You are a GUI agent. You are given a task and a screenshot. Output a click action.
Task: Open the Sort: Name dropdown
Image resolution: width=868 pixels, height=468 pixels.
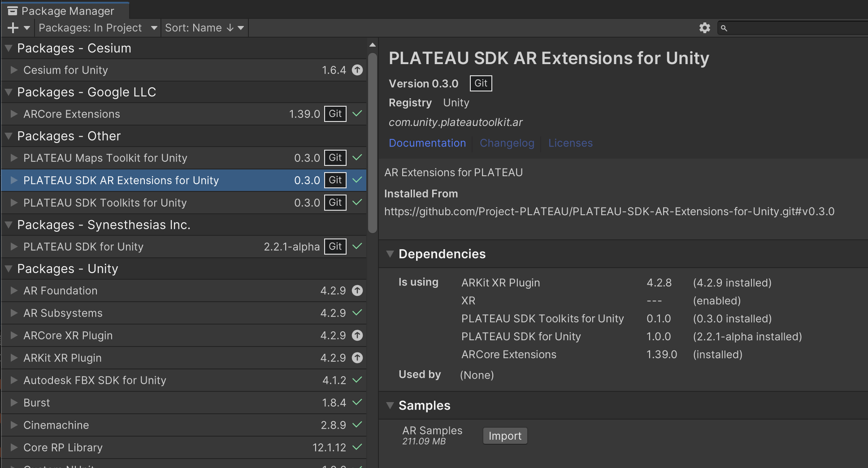(204, 28)
